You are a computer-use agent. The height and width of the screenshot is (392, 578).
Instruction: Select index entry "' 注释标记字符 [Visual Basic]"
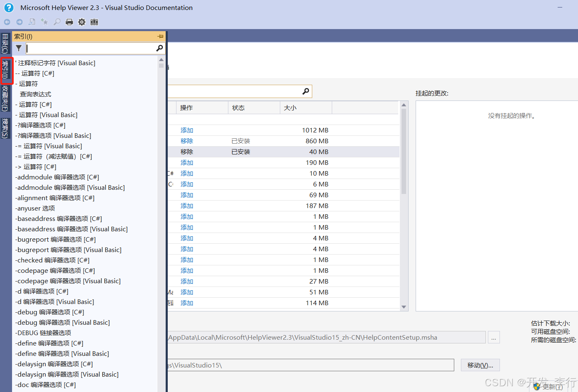[55, 63]
